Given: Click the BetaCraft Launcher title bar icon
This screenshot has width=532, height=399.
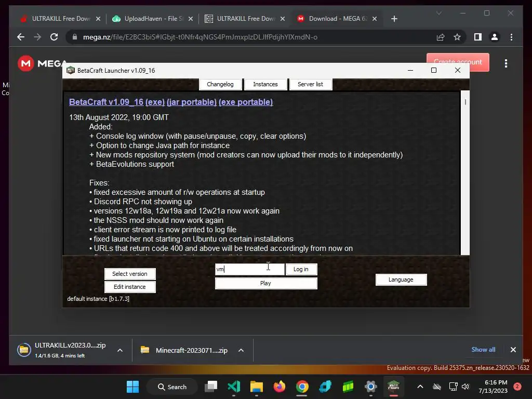Looking at the screenshot, I should pyautogui.click(x=70, y=70).
